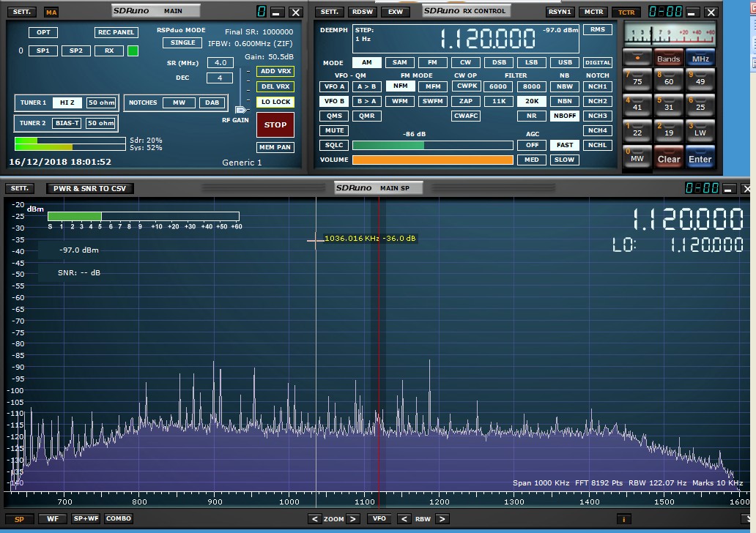Select the 75 meter band key

tap(637, 80)
